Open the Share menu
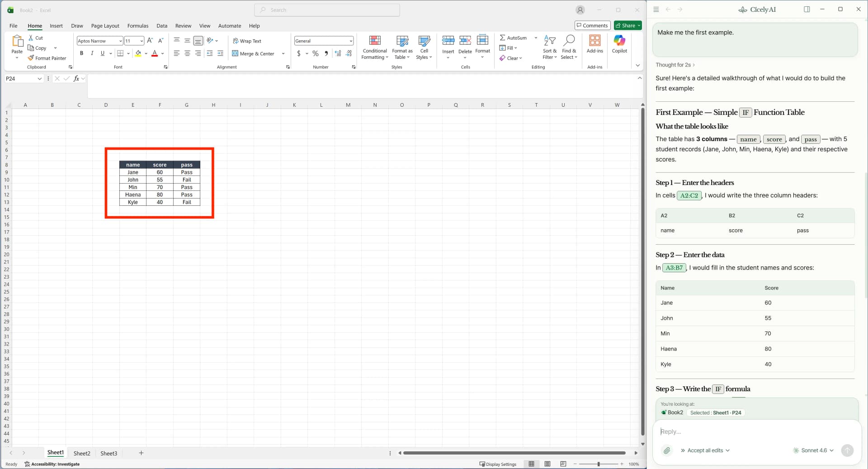868x469 pixels. tap(627, 25)
